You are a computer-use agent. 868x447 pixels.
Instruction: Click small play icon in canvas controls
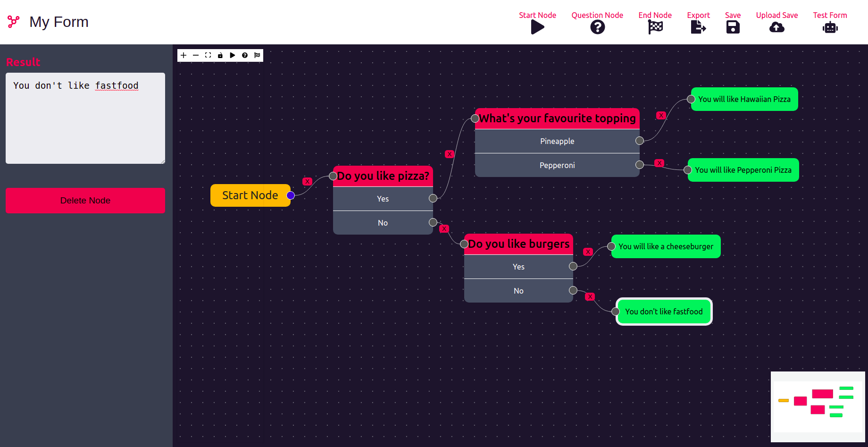click(233, 55)
